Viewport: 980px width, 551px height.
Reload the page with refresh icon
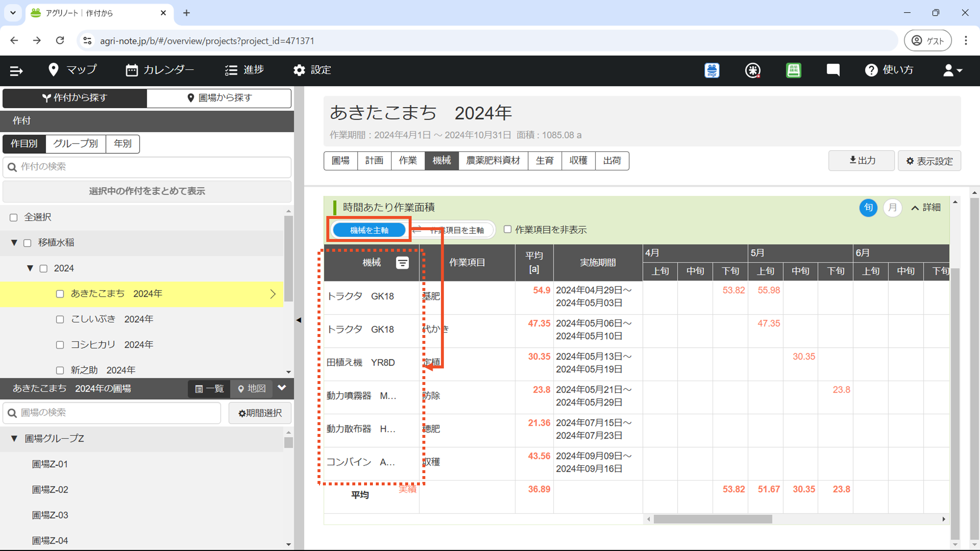60,41
